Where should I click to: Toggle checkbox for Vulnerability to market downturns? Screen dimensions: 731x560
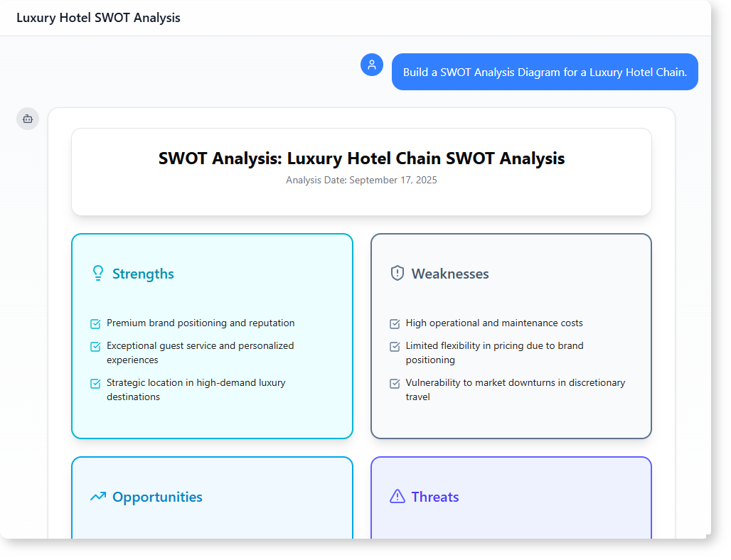(x=395, y=384)
